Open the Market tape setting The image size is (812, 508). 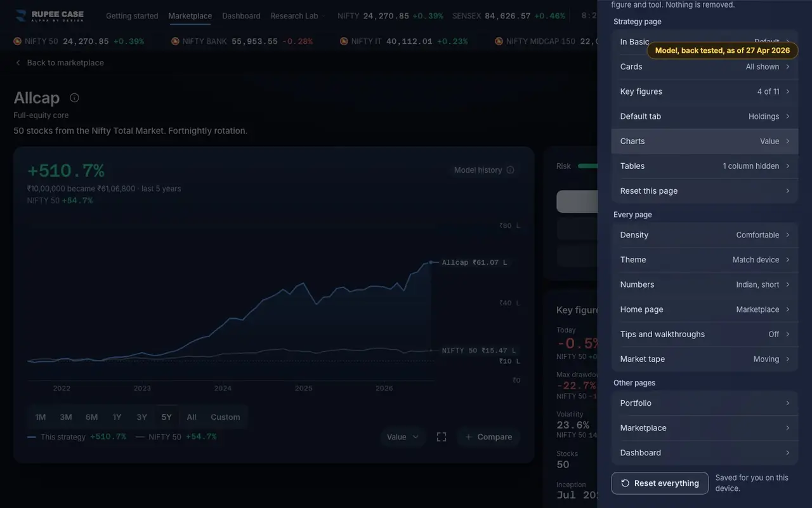click(704, 359)
